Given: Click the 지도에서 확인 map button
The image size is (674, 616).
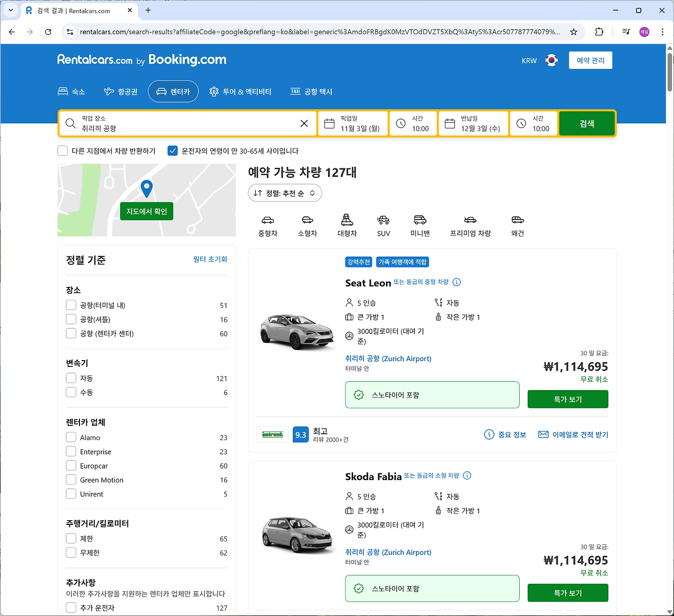Looking at the screenshot, I should click(x=146, y=211).
